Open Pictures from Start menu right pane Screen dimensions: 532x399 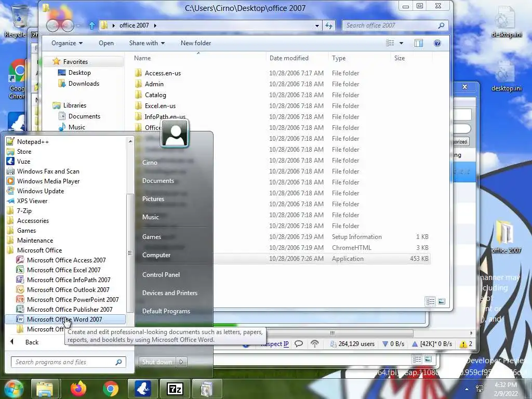tap(153, 199)
